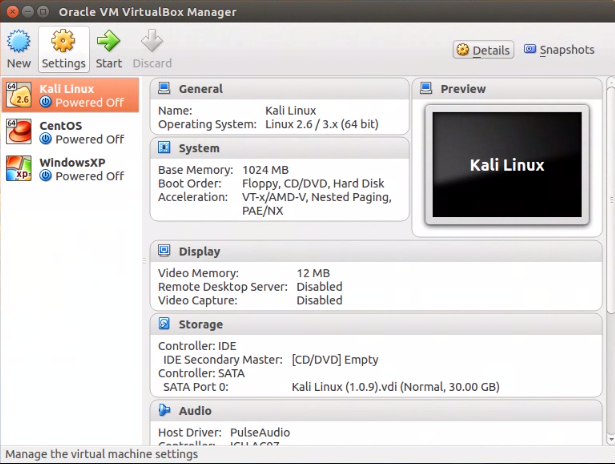Click the 'PulseAudio' host driver value
615x464 pixels.
[x=260, y=433]
